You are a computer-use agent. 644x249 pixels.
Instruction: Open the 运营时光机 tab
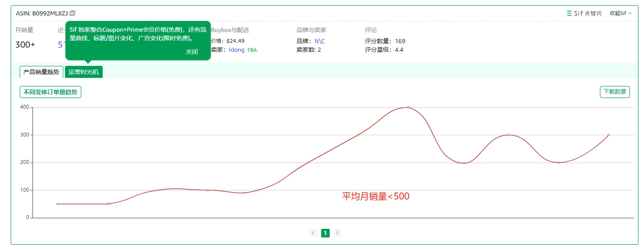pyautogui.click(x=84, y=71)
